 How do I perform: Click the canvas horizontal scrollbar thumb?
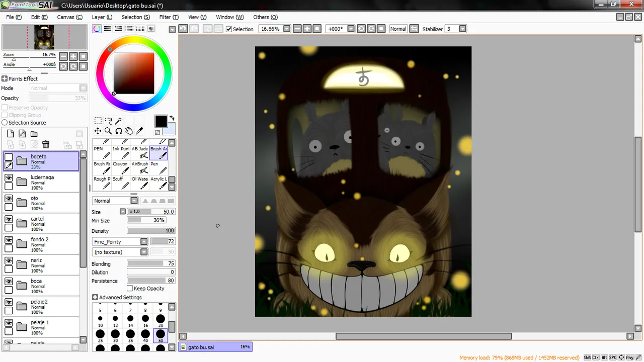[x=424, y=336]
